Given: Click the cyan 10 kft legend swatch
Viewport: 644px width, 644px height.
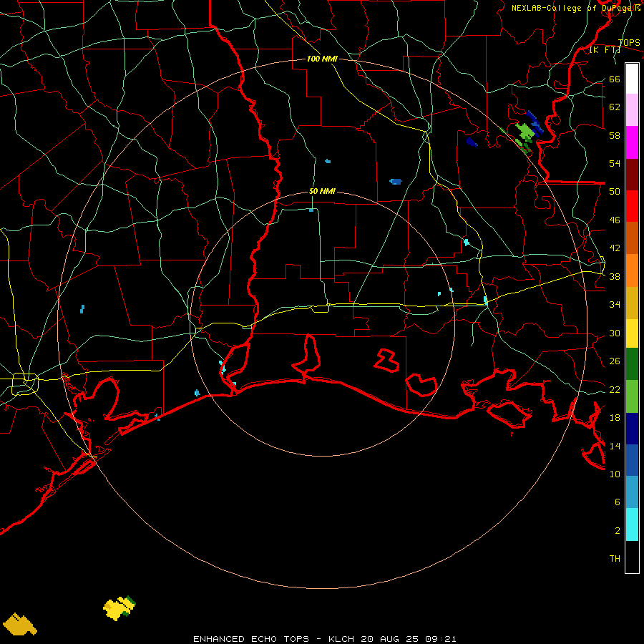Looking at the screenshot, I should click(x=632, y=525).
